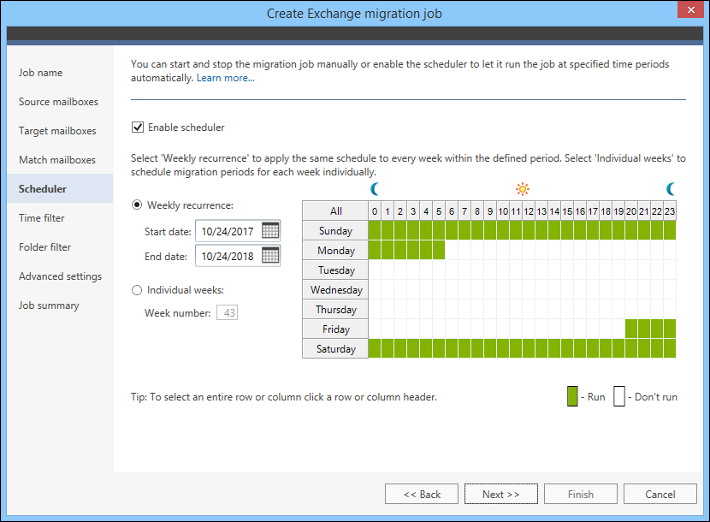This screenshot has height=522, width=710.
Task: Click the Finish button
Action: click(x=580, y=494)
